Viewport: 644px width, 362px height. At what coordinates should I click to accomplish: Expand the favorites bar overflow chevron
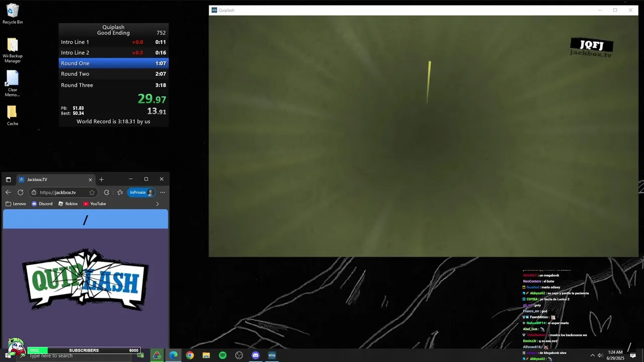157,204
